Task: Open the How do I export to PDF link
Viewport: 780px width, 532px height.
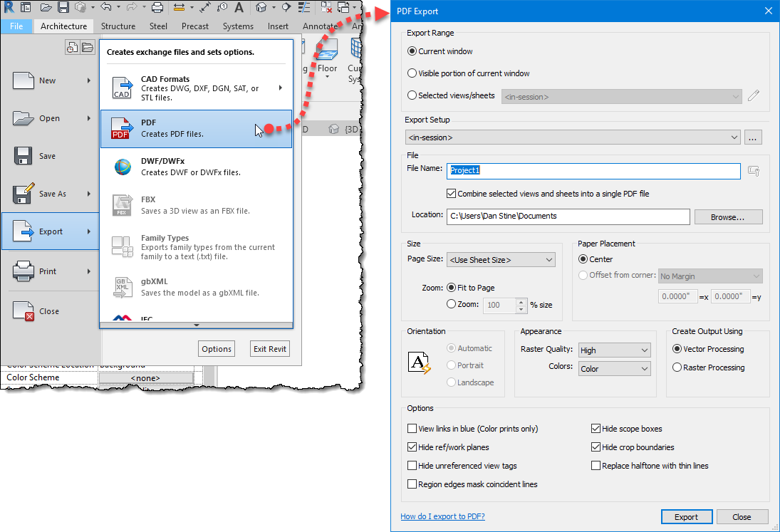Action: [x=443, y=516]
